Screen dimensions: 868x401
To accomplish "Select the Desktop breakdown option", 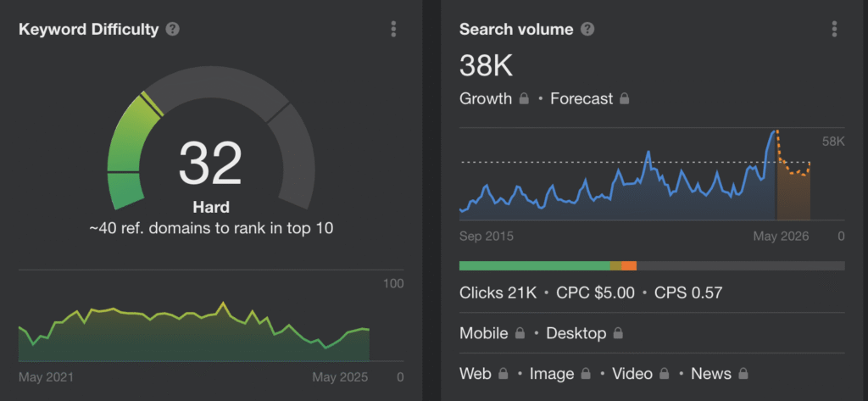I will (x=576, y=333).
